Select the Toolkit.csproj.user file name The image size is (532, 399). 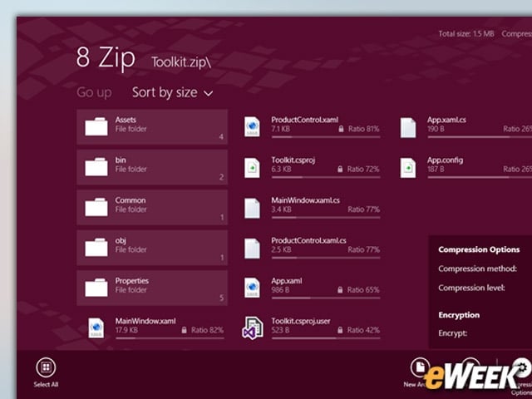(x=301, y=321)
